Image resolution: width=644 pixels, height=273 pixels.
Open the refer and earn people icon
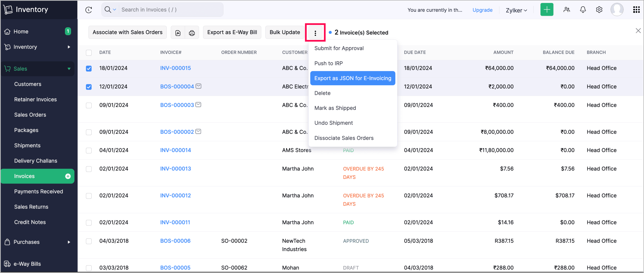566,10
